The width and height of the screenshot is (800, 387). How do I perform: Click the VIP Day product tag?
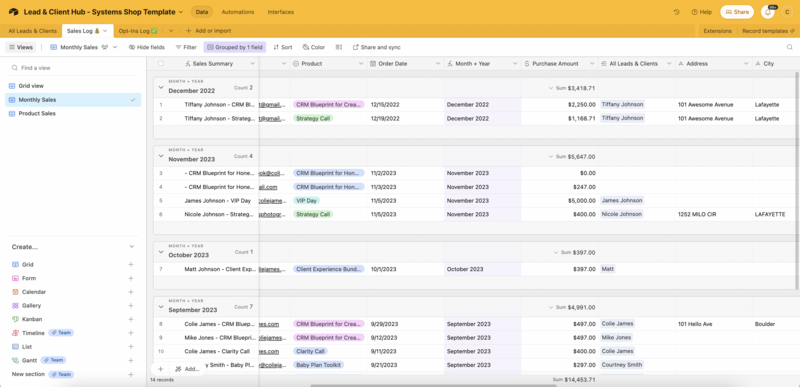click(x=306, y=201)
